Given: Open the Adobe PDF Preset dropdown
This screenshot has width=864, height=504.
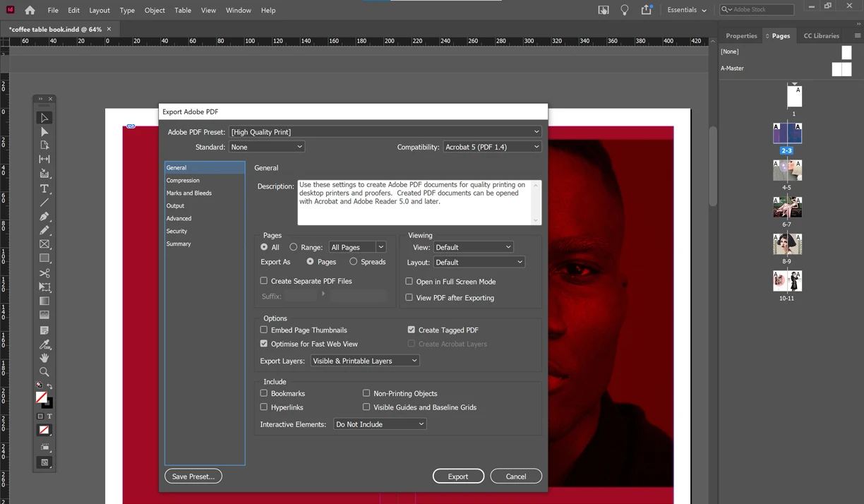Looking at the screenshot, I should click(385, 132).
